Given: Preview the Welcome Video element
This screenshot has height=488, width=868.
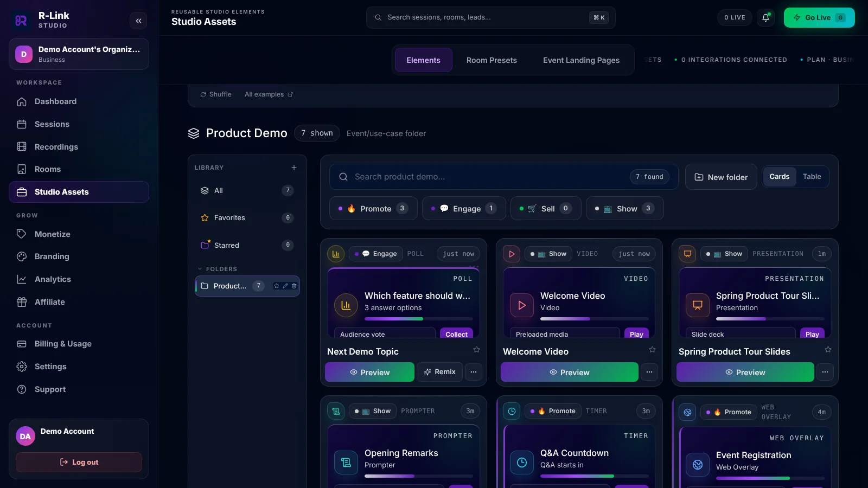Looking at the screenshot, I should (569, 372).
